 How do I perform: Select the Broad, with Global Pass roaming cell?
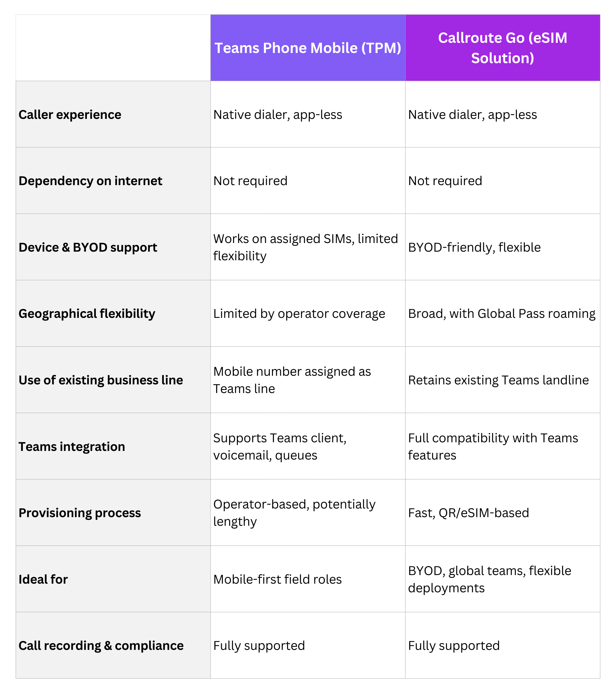coord(501,314)
